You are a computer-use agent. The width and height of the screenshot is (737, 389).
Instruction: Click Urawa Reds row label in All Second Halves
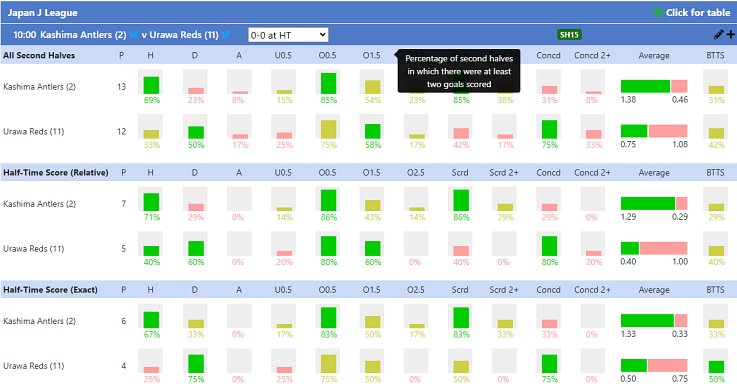pyautogui.click(x=33, y=132)
